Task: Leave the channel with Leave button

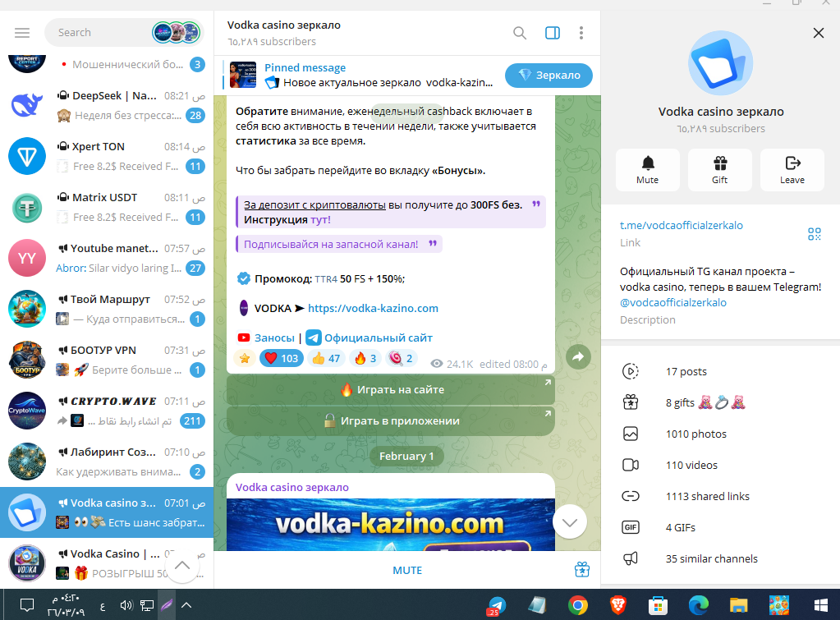Action: click(x=792, y=169)
